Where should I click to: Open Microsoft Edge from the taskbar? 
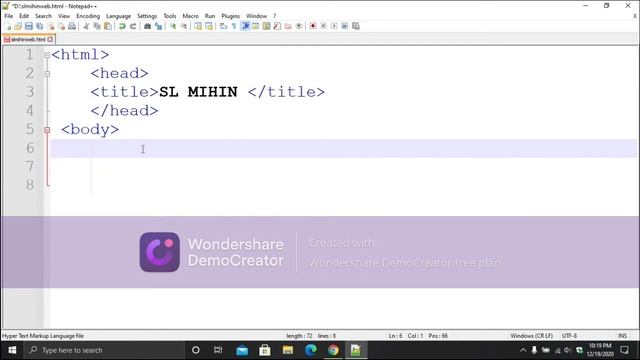click(311, 350)
